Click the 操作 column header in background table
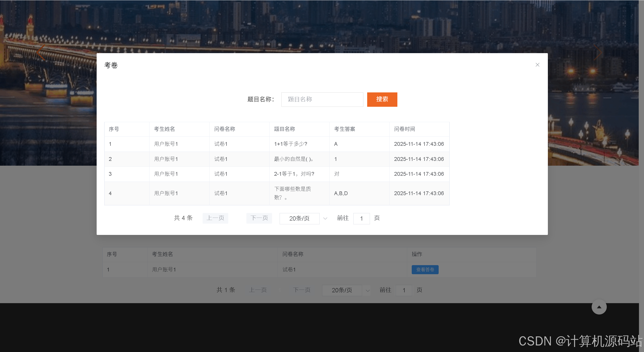Viewport: 644px width, 352px height. pyautogui.click(x=471, y=254)
